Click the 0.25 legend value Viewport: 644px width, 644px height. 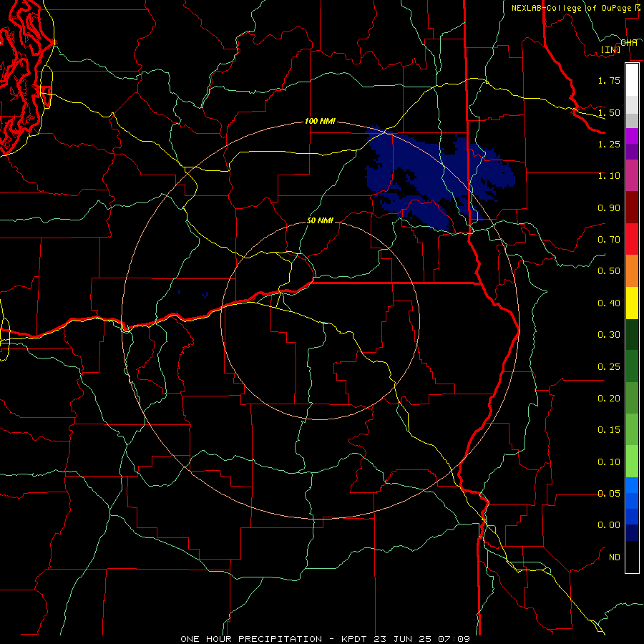point(609,367)
